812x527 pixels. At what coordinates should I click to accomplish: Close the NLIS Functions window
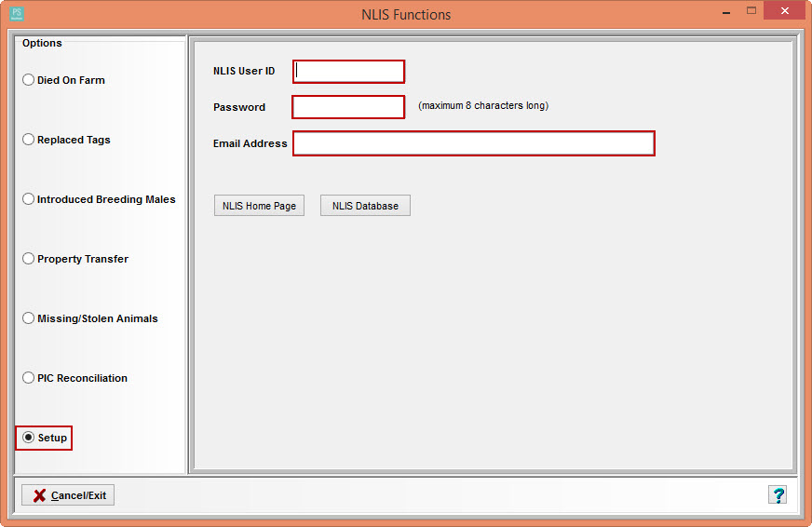point(785,11)
